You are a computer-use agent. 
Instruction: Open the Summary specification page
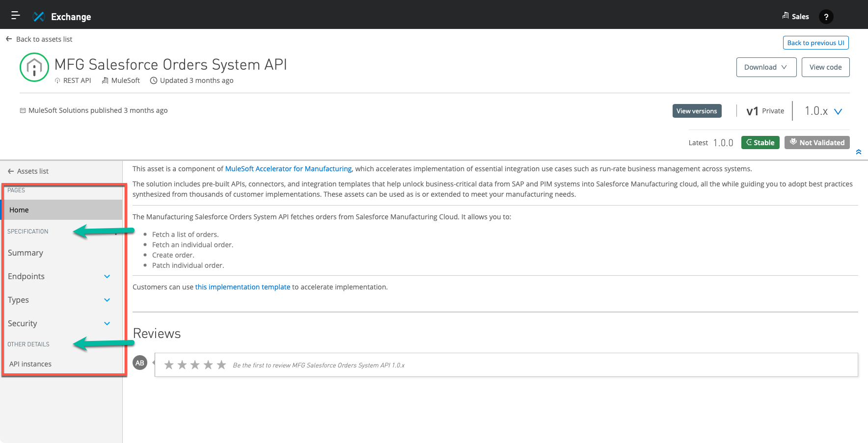[26, 253]
